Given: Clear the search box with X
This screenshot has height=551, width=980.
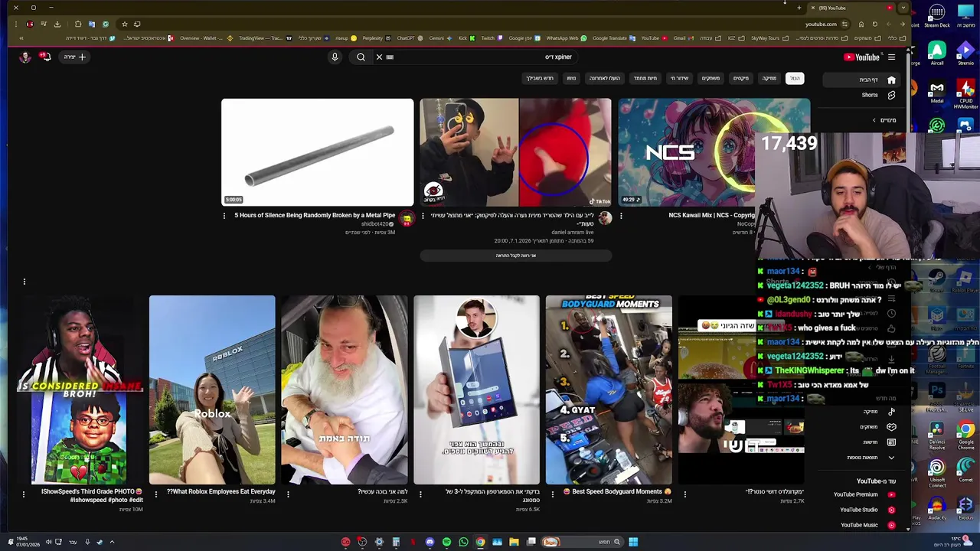Looking at the screenshot, I should [x=379, y=57].
